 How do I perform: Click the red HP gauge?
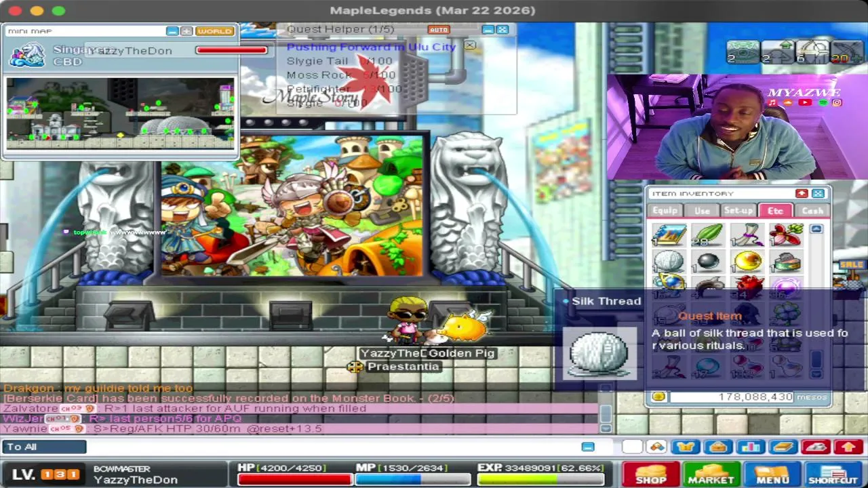(x=295, y=479)
